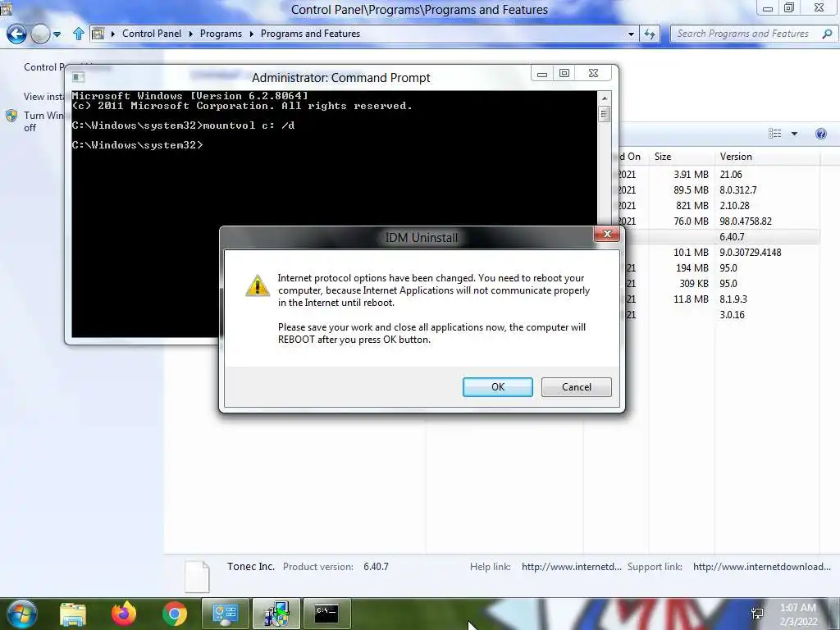
Task: Confirm reboot with OK button
Action: pos(498,387)
